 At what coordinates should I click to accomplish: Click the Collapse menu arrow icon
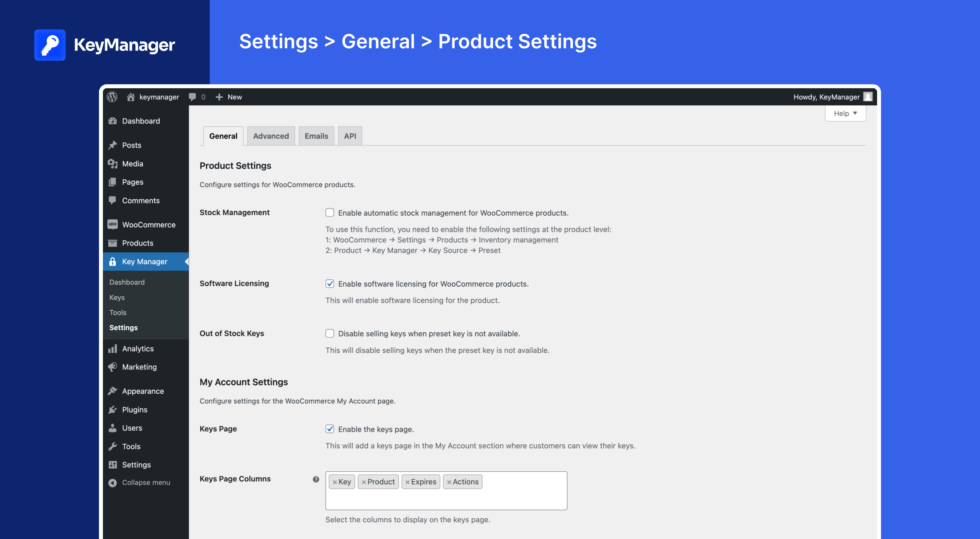[x=113, y=483]
